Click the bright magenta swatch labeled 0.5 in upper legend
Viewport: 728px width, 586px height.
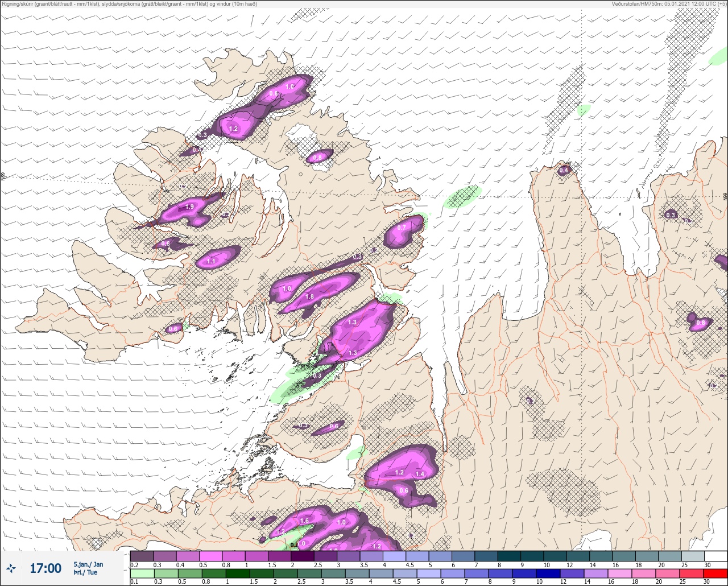210,556
